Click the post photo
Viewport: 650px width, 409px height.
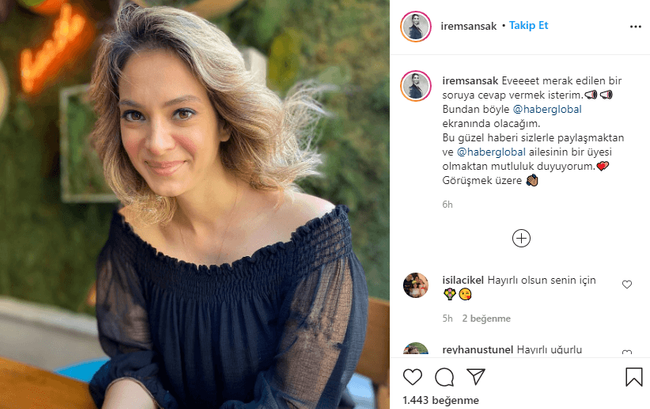click(x=195, y=205)
